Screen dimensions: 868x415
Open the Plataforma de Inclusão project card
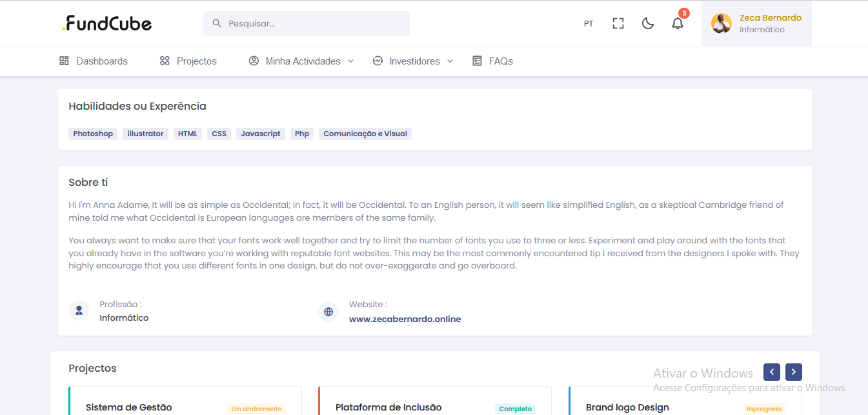click(389, 407)
